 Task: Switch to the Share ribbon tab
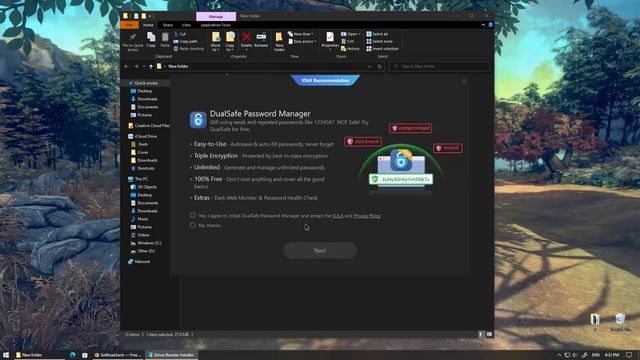click(167, 25)
